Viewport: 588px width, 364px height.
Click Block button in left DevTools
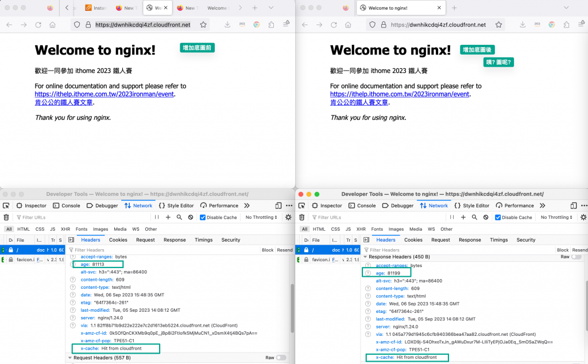pos(268,250)
